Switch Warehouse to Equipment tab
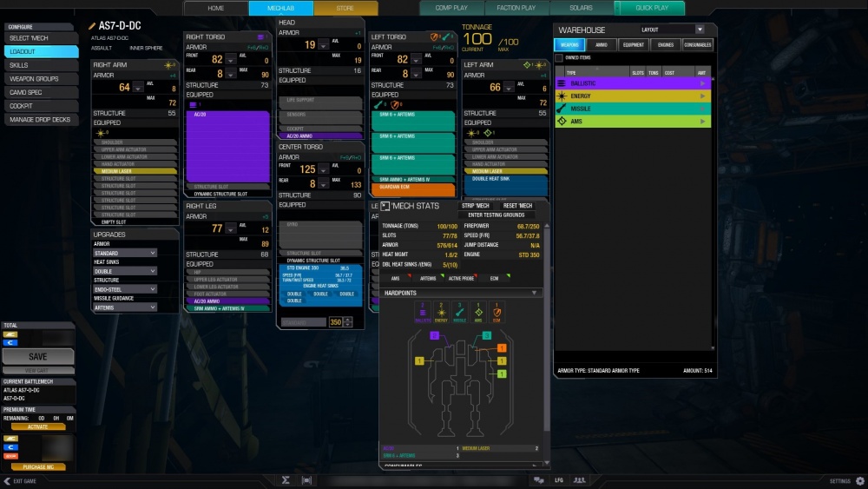 click(634, 45)
